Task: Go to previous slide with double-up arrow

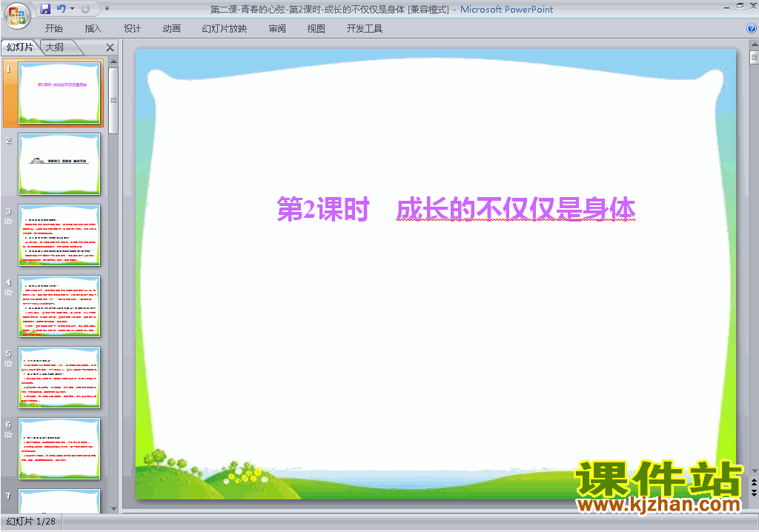Action: click(754, 482)
